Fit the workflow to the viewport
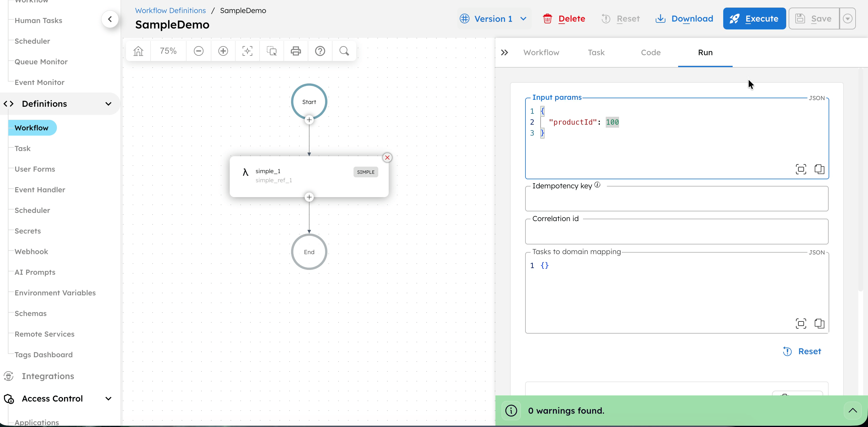 tap(247, 51)
